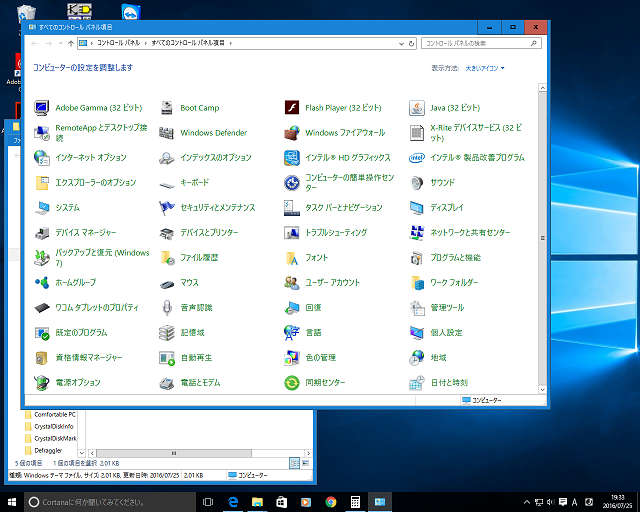This screenshot has height=512, width=640.
Task: Click the タスク バーとナビゲーション link
Action: tap(344, 207)
